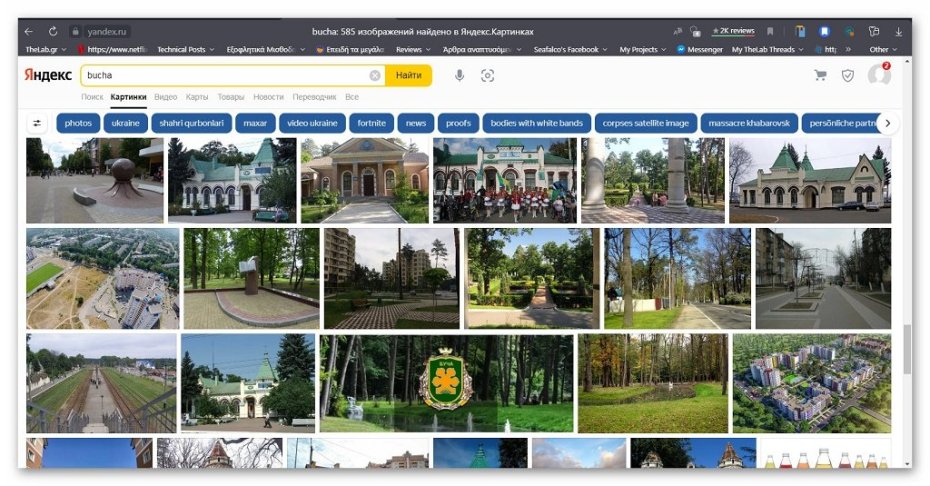
Task: Click the yandex.ru address bar
Action: tap(107, 31)
